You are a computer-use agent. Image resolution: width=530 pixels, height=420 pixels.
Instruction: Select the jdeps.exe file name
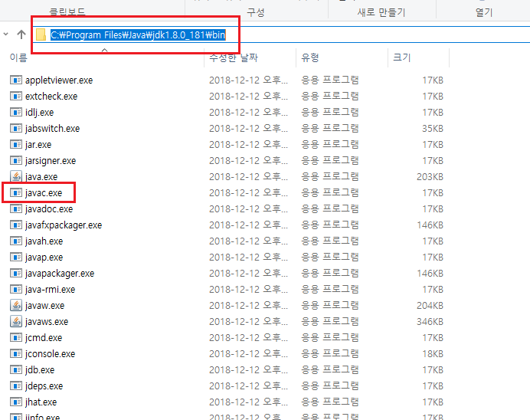click(44, 386)
